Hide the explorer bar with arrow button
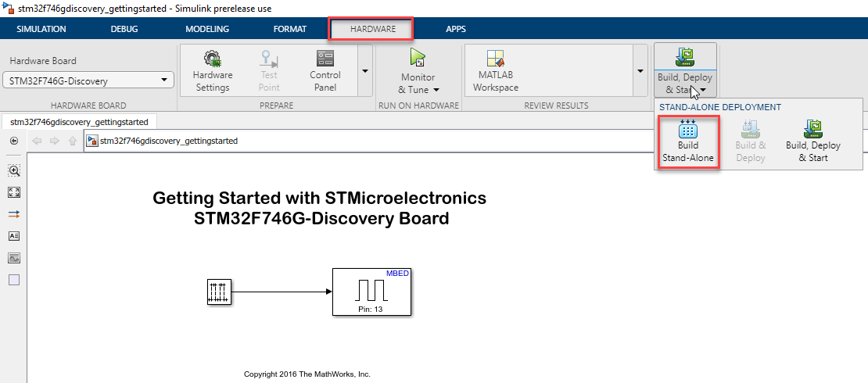Image resolution: width=868 pixels, height=383 pixels. (x=14, y=141)
